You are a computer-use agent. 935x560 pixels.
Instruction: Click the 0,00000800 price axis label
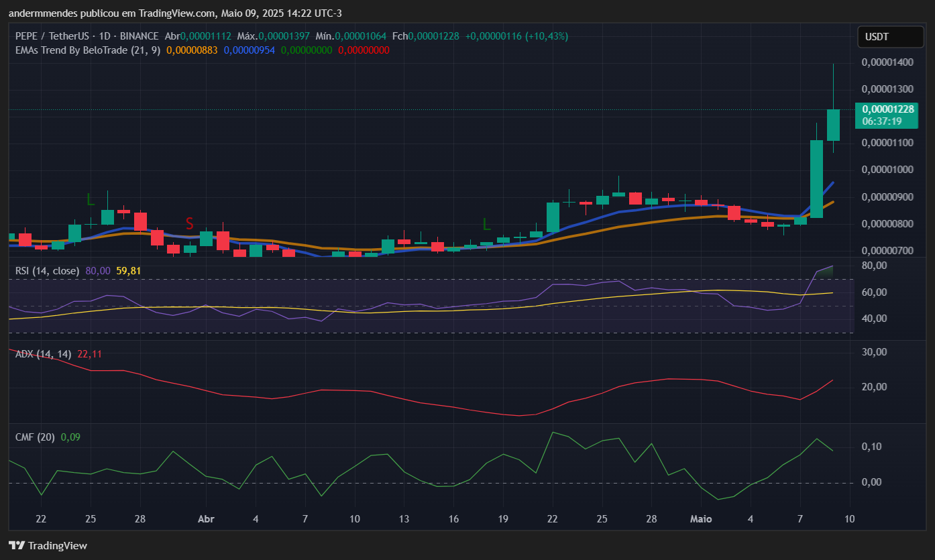point(888,224)
